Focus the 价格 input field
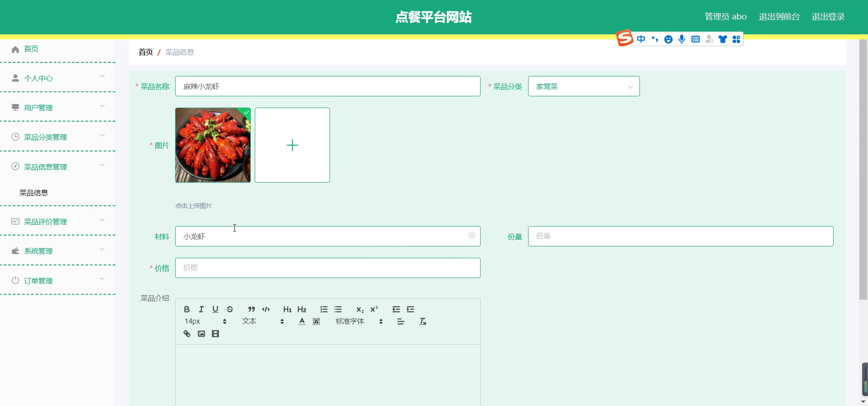Screen dimensions: 868x406 point(328,268)
